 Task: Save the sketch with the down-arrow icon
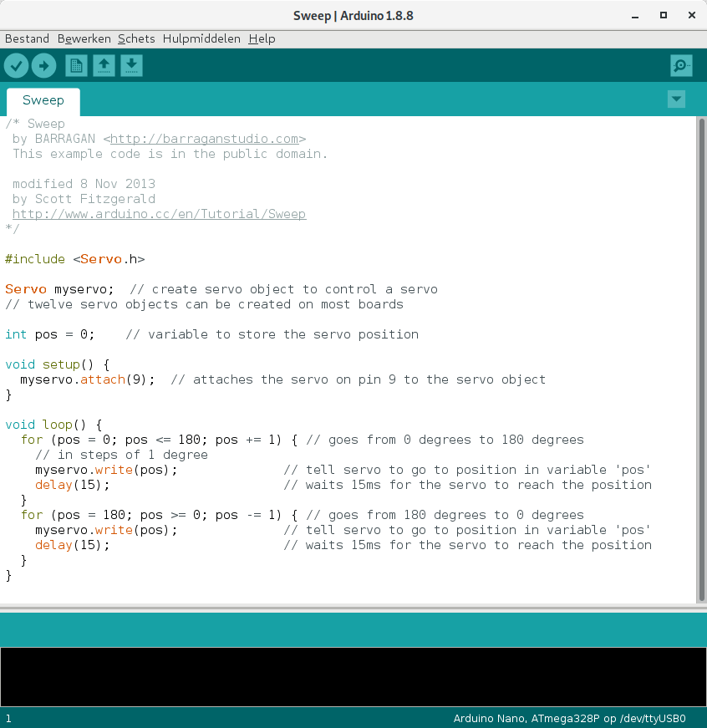tap(131, 65)
